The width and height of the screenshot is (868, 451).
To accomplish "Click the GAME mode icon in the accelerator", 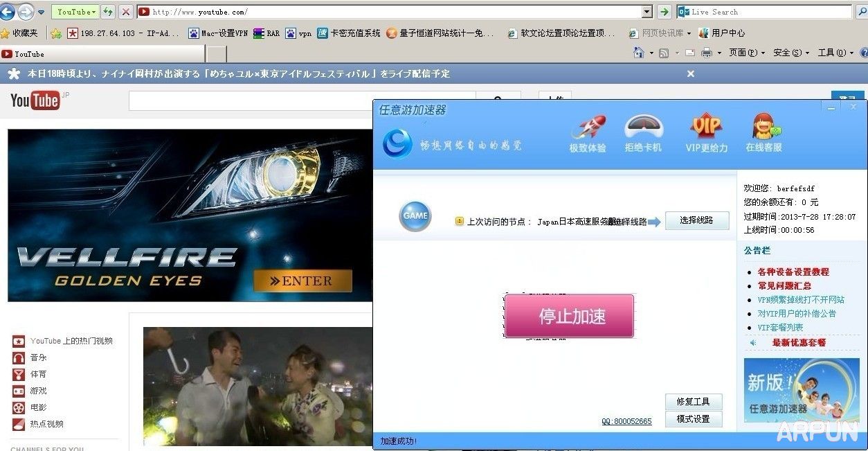I will (x=415, y=215).
